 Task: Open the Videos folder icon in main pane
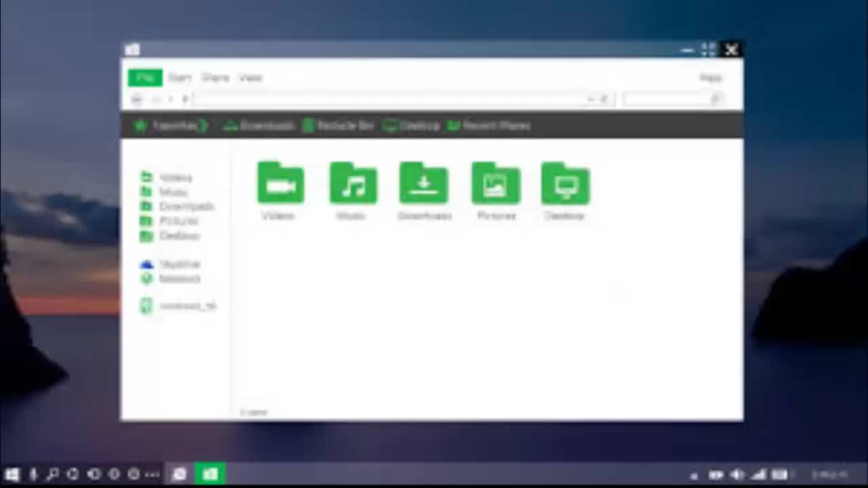click(x=280, y=184)
